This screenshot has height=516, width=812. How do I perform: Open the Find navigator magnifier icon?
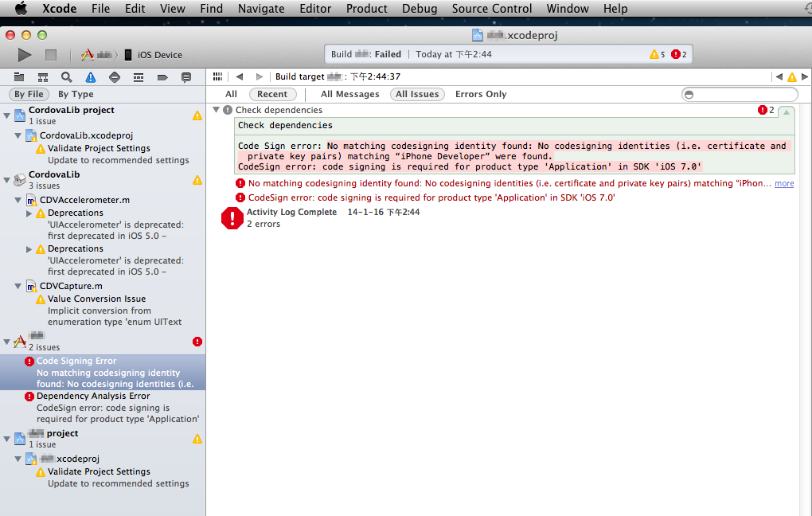tap(66, 77)
